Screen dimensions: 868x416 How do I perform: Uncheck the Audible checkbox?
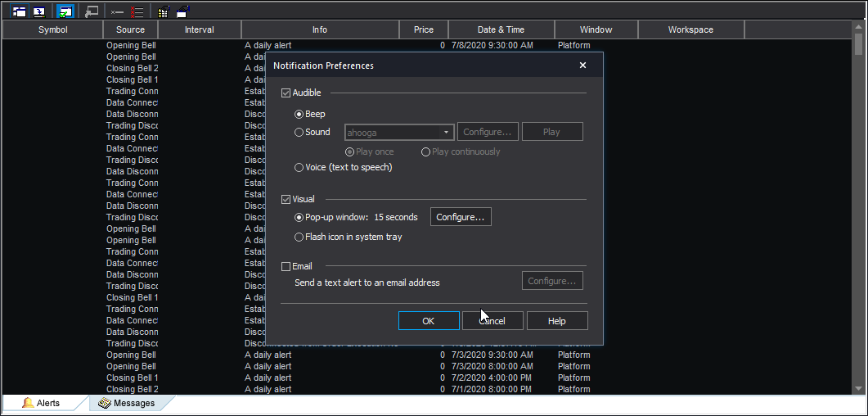(286, 93)
